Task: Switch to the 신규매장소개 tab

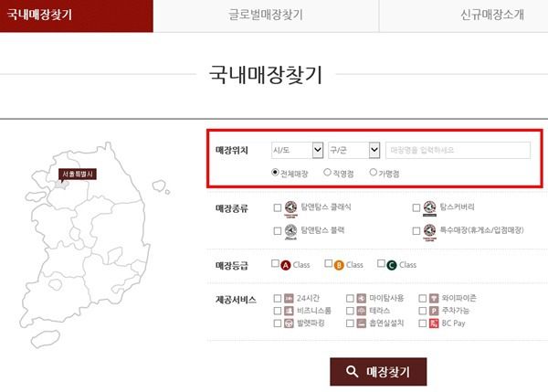Action: click(x=464, y=16)
